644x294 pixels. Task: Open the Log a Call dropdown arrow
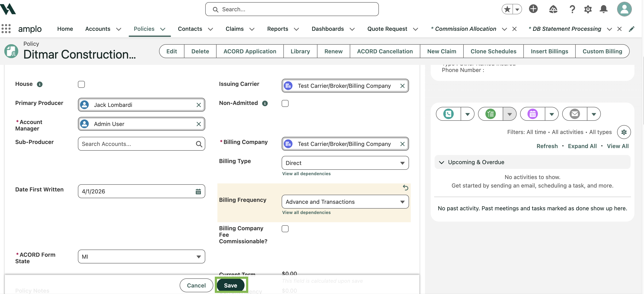[x=468, y=114]
